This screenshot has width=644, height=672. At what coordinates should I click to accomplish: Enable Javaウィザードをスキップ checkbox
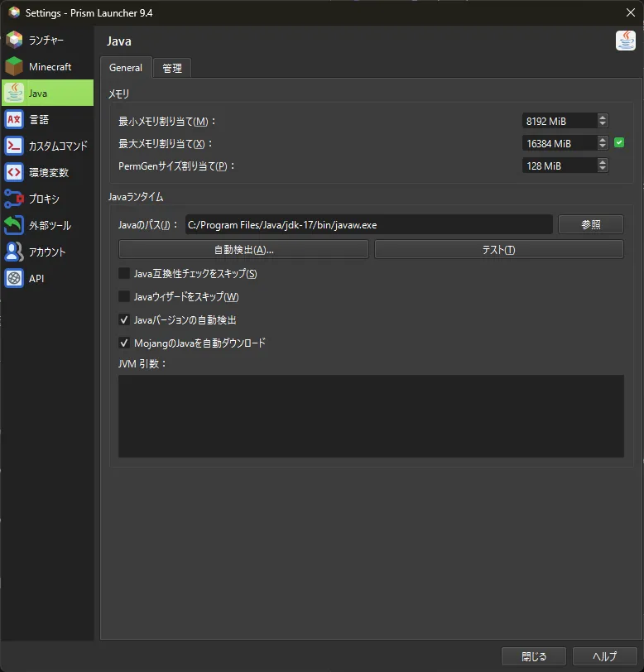[124, 296]
